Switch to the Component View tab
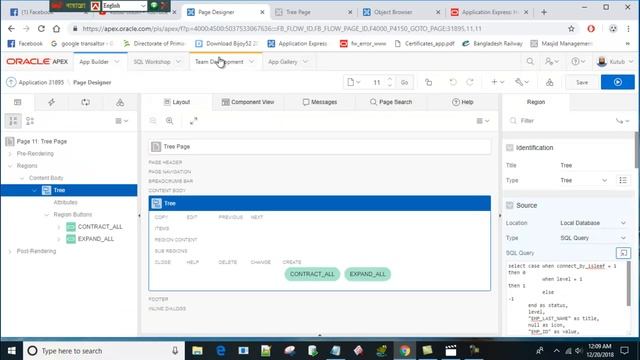The image size is (640, 360). [248, 102]
